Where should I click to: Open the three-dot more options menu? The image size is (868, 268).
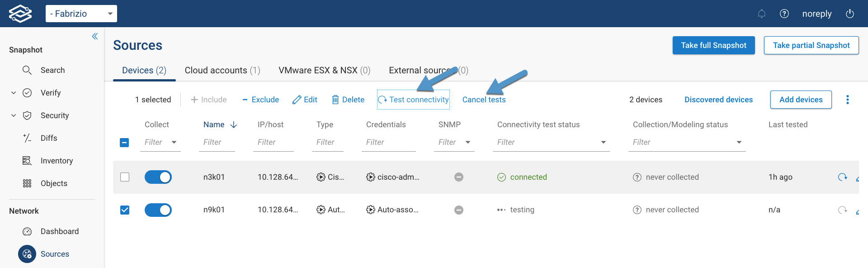[848, 100]
